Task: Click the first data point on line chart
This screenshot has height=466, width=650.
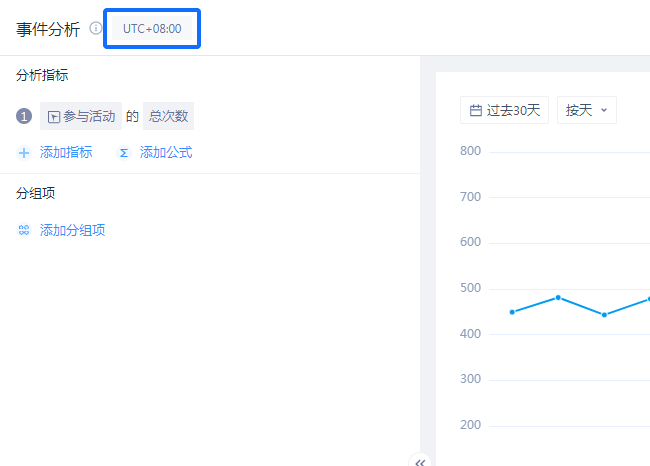Action: 512,312
